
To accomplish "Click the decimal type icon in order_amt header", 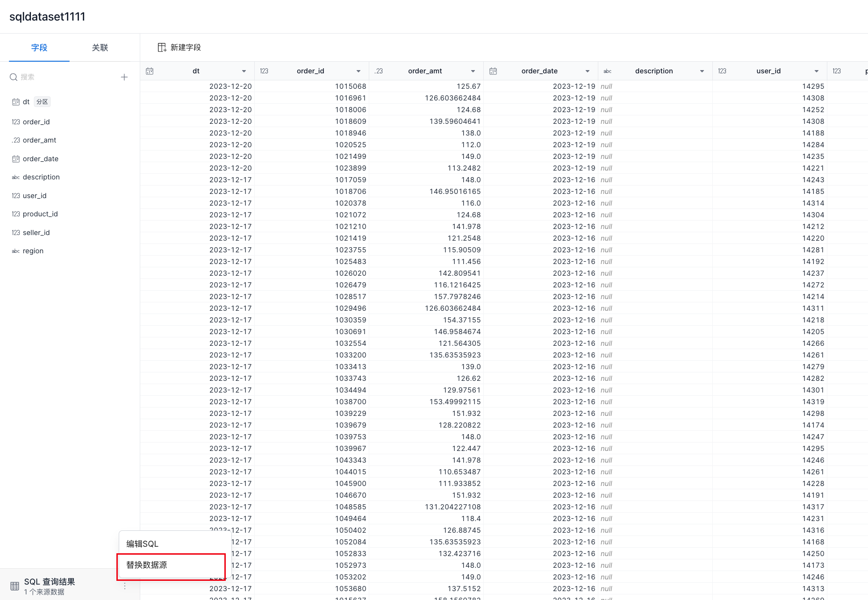I will [379, 71].
